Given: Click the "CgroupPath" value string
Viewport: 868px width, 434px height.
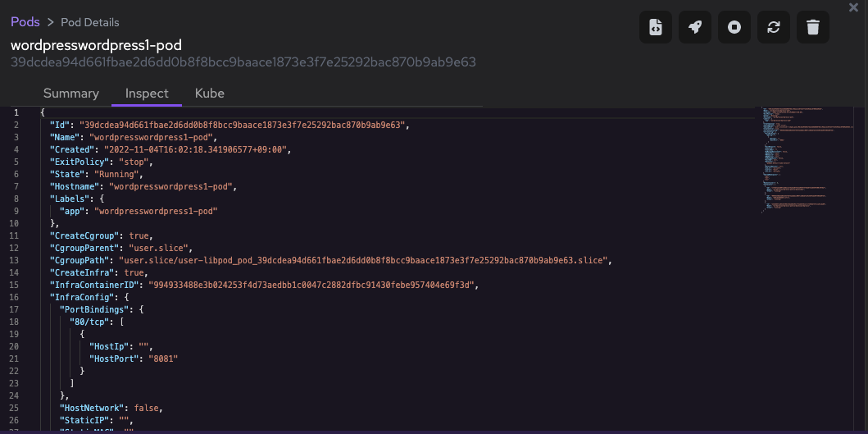Looking at the screenshot, I should coord(364,260).
